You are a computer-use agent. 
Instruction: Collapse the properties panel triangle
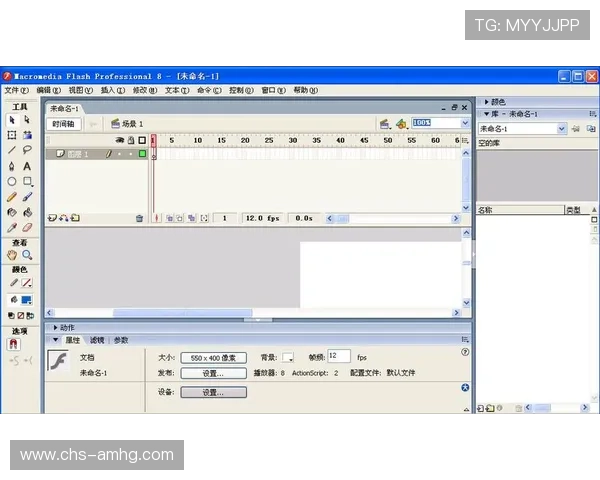(x=55, y=340)
